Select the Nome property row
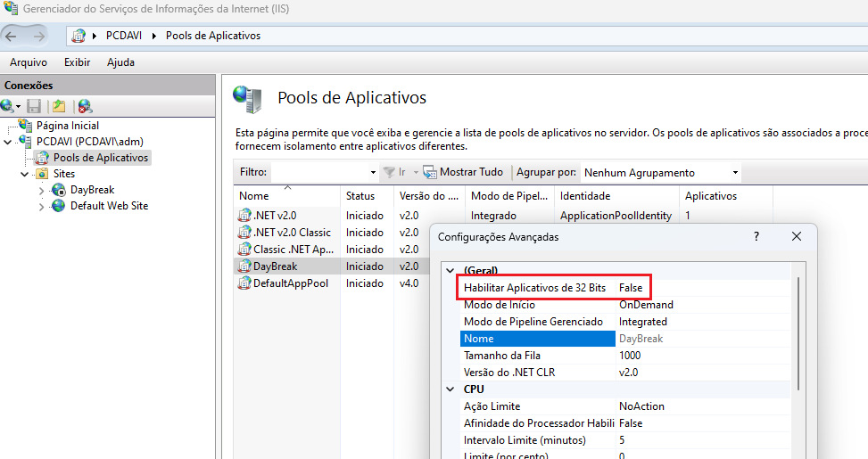The height and width of the screenshot is (459, 868). 625,339
